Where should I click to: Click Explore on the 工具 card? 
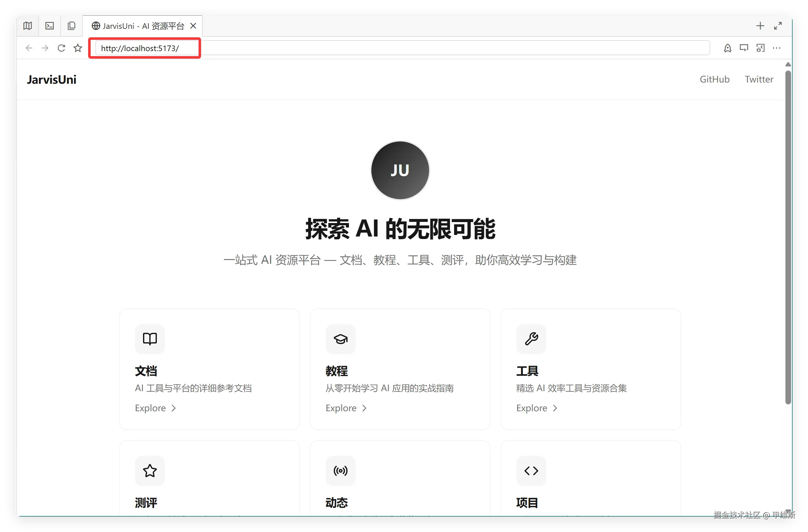(x=537, y=408)
